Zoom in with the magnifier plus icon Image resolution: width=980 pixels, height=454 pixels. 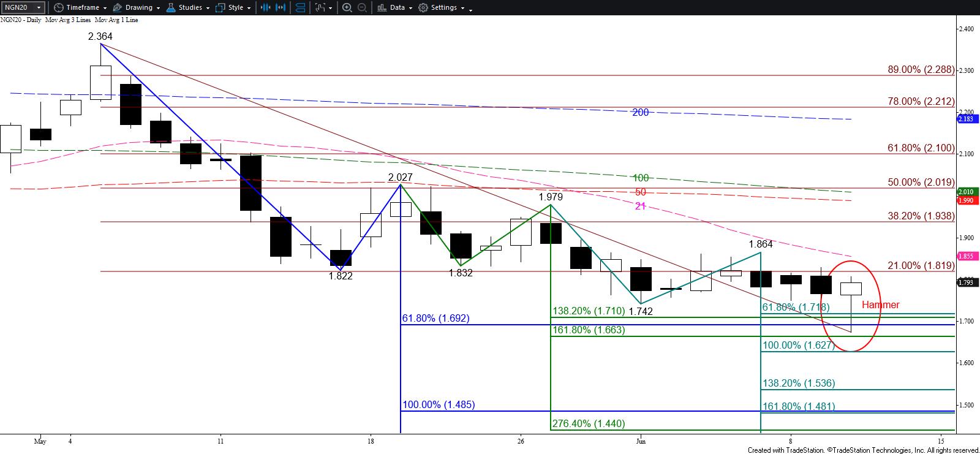tap(347, 8)
